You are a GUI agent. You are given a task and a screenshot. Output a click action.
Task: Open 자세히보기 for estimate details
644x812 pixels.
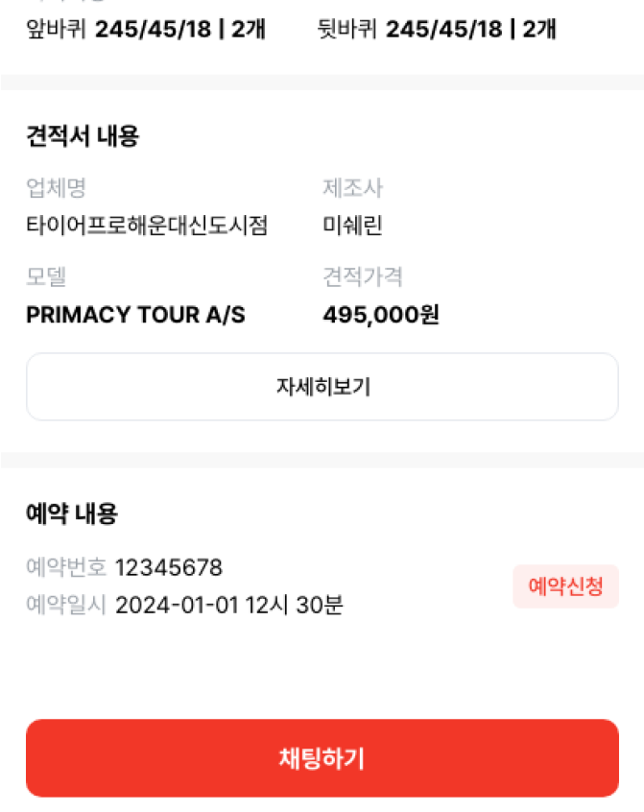point(322,387)
